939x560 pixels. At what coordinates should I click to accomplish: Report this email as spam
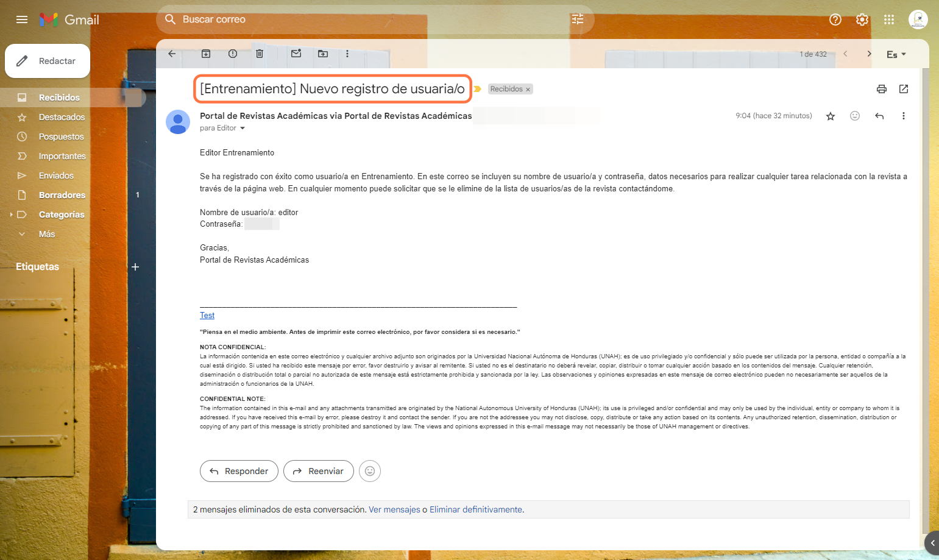[233, 54]
